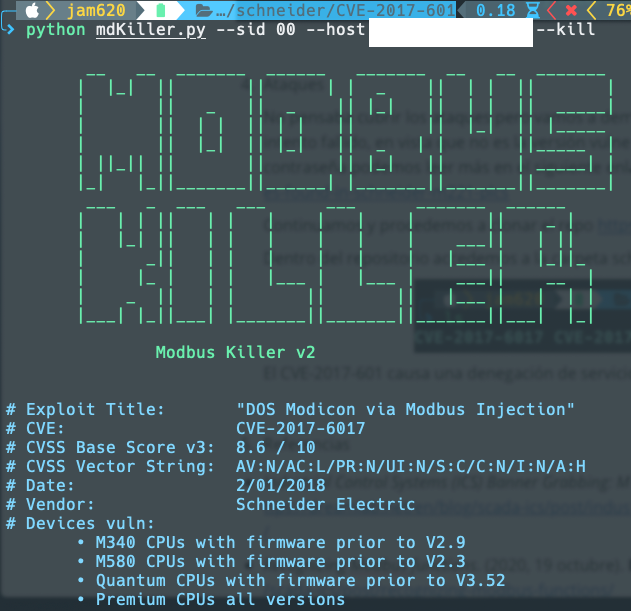Click the hourglass icon in the prompt
Viewport: 631px width, 611px height.
click(x=533, y=10)
